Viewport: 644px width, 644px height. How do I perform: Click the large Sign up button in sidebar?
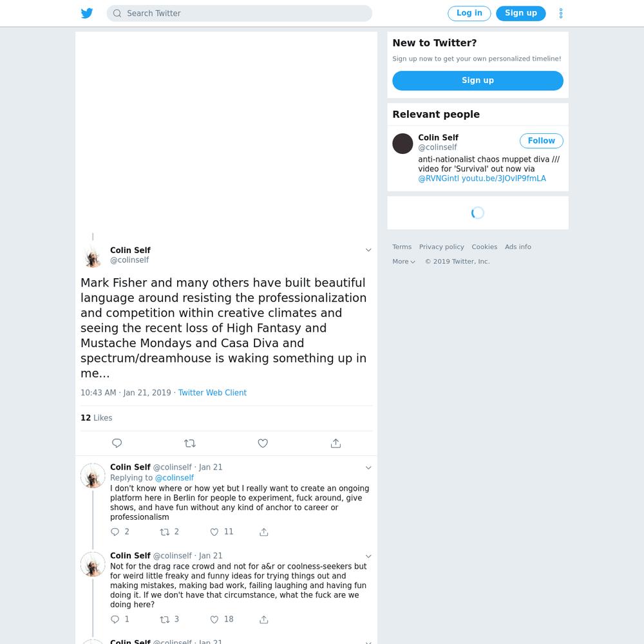point(478,80)
